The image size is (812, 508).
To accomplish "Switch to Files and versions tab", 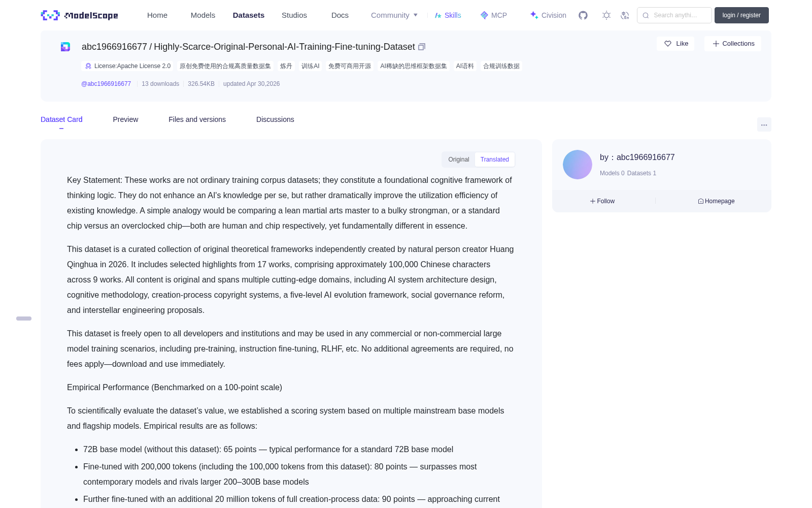I will 197,119.
